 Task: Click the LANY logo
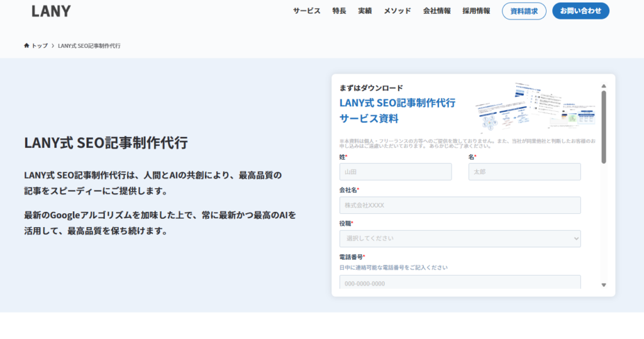pyautogui.click(x=51, y=11)
